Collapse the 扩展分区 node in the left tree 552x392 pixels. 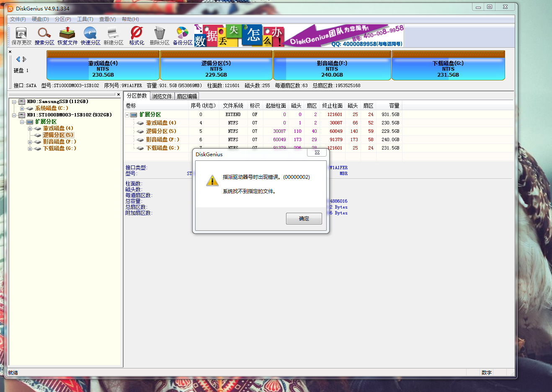22,122
